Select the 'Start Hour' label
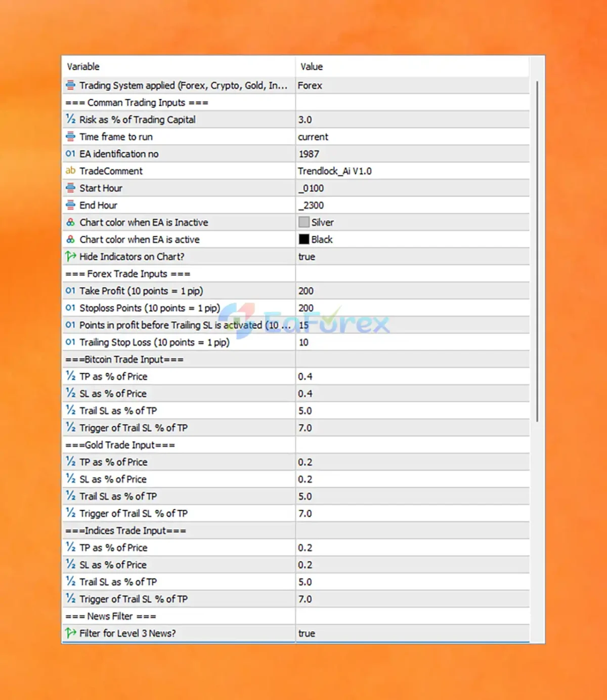The image size is (607, 700). point(101,188)
